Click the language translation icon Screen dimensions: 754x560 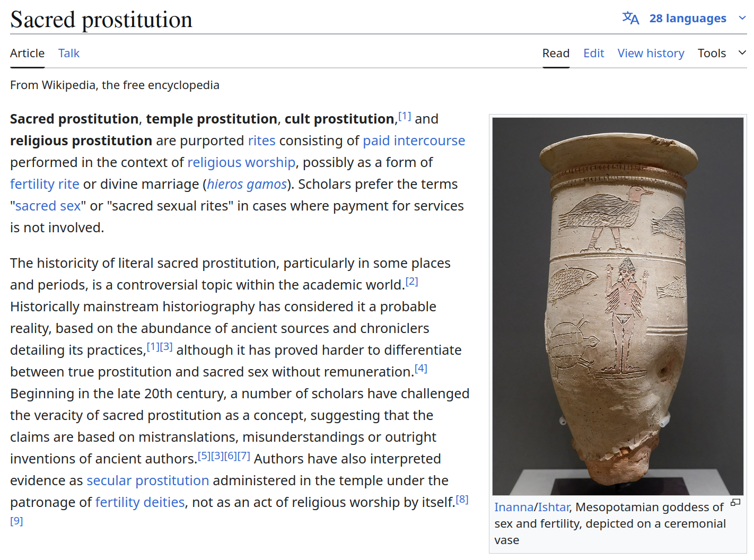(x=630, y=18)
